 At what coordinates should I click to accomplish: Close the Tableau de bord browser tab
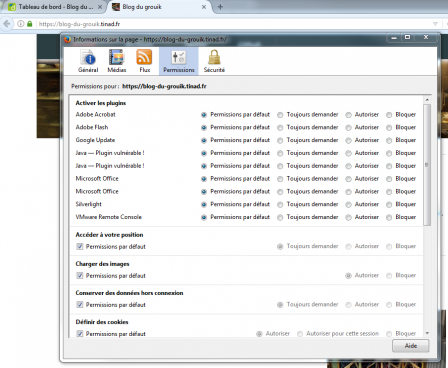[100, 7]
